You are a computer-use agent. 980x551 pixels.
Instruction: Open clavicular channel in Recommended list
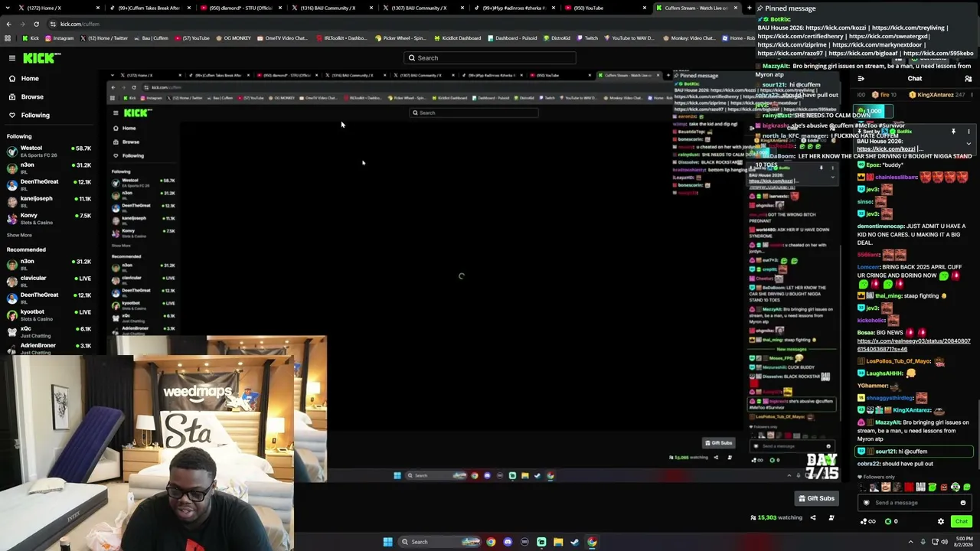(x=47, y=281)
